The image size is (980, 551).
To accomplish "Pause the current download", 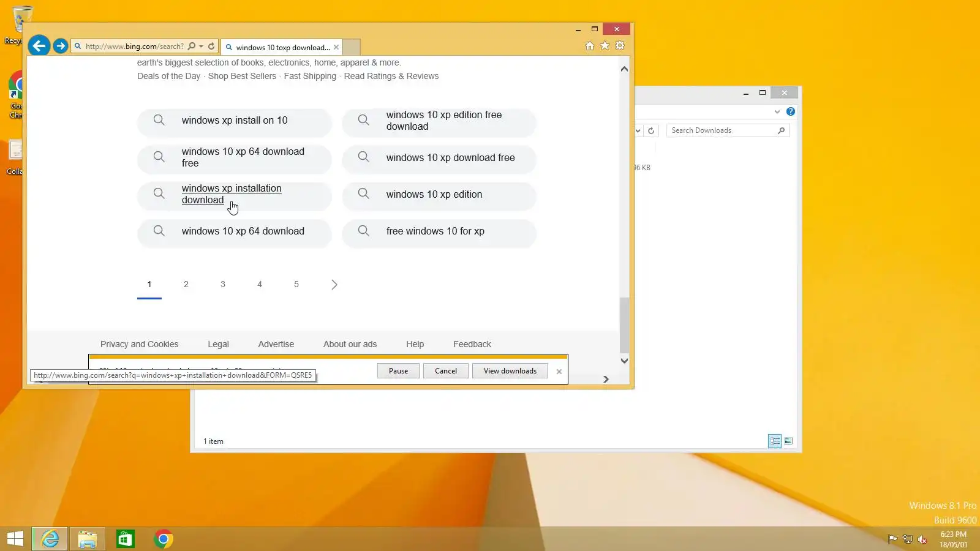I will 398,371.
